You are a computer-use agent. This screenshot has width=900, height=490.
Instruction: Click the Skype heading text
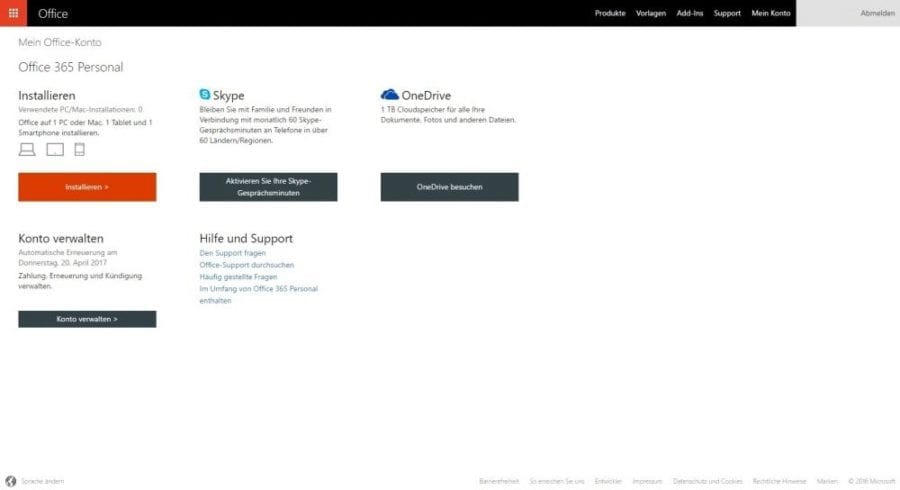(228, 95)
